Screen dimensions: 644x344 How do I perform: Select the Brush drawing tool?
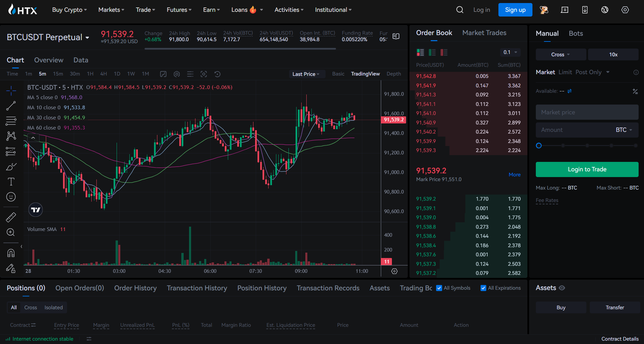[x=11, y=166]
